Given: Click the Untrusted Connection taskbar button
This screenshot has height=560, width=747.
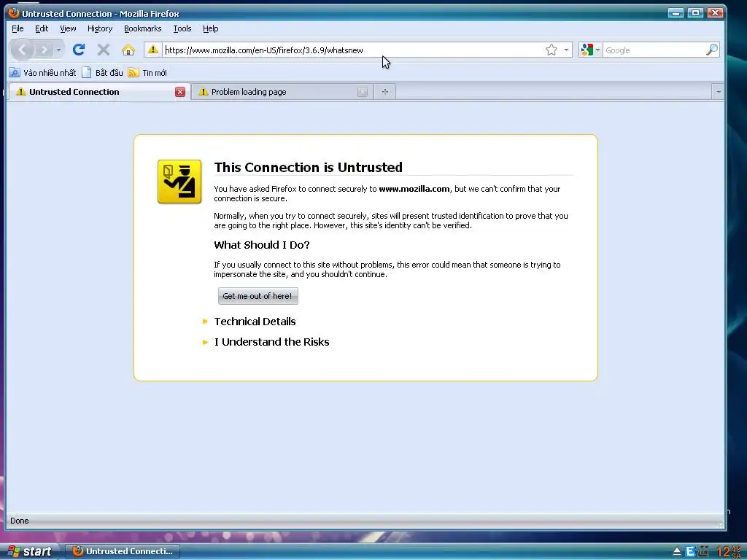Looking at the screenshot, I should (x=123, y=551).
